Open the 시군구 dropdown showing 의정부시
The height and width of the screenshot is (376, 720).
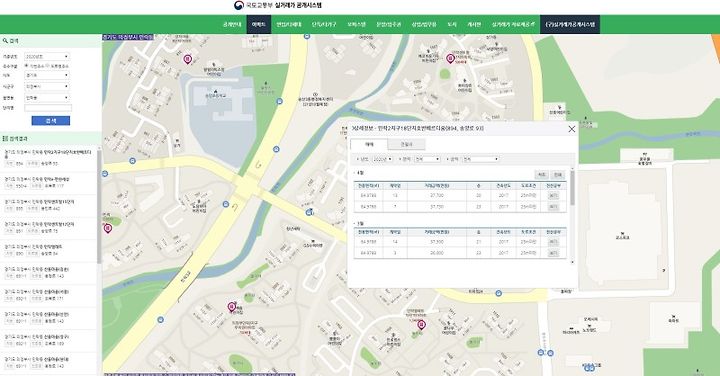[47, 86]
